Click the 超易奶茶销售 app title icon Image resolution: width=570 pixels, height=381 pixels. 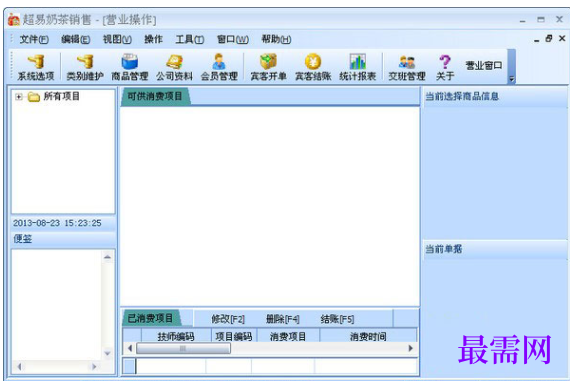tap(13, 20)
